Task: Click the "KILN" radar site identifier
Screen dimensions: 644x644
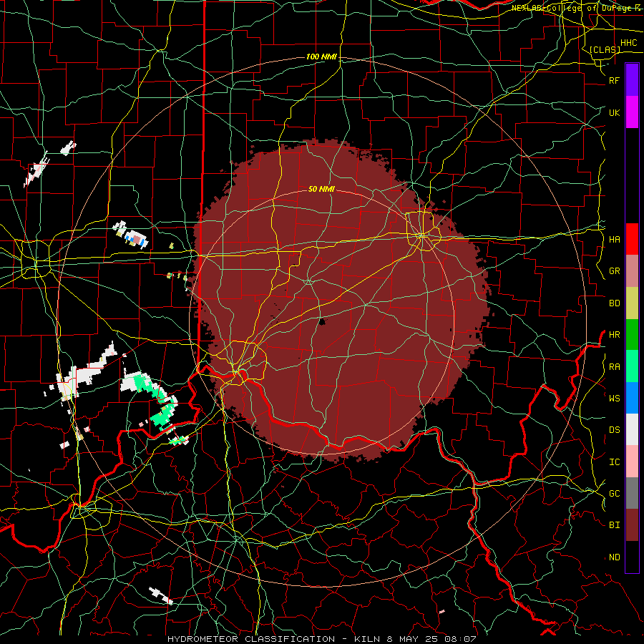Action: 368,639
